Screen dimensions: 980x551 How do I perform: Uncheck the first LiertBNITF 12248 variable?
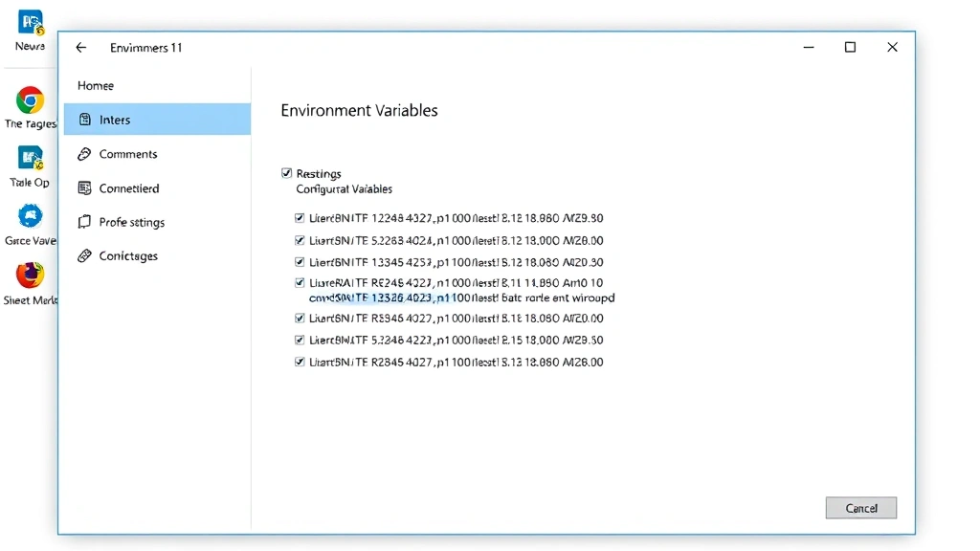(301, 218)
